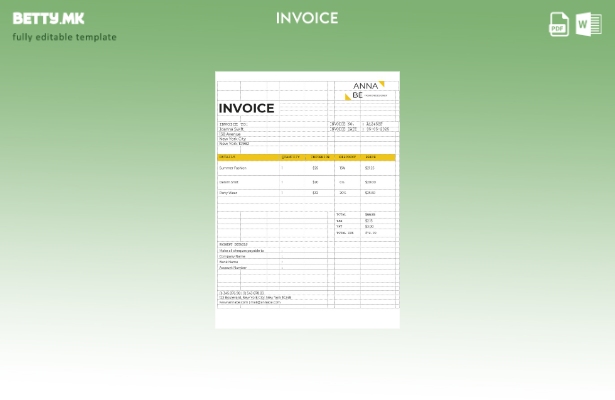Click the INVOICE title in the header
This screenshot has width=615, height=400.
tap(307, 18)
